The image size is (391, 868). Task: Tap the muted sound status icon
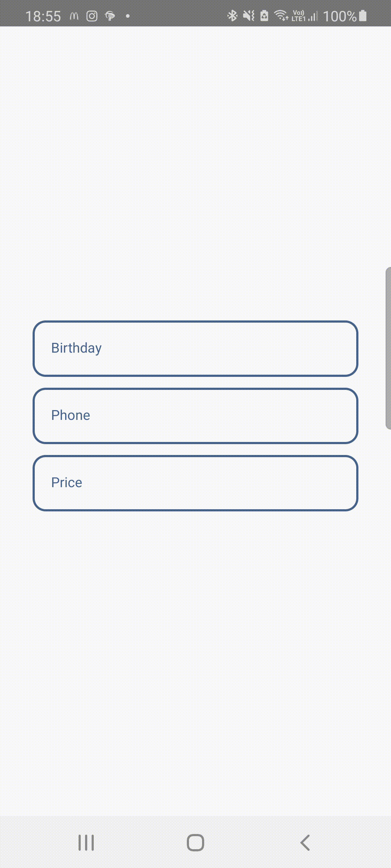[249, 16]
